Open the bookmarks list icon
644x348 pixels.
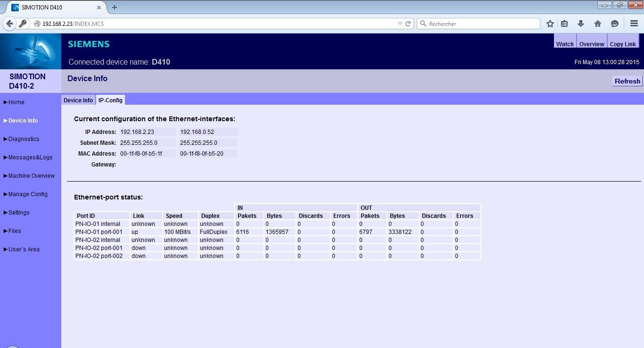click(x=564, y=24)
